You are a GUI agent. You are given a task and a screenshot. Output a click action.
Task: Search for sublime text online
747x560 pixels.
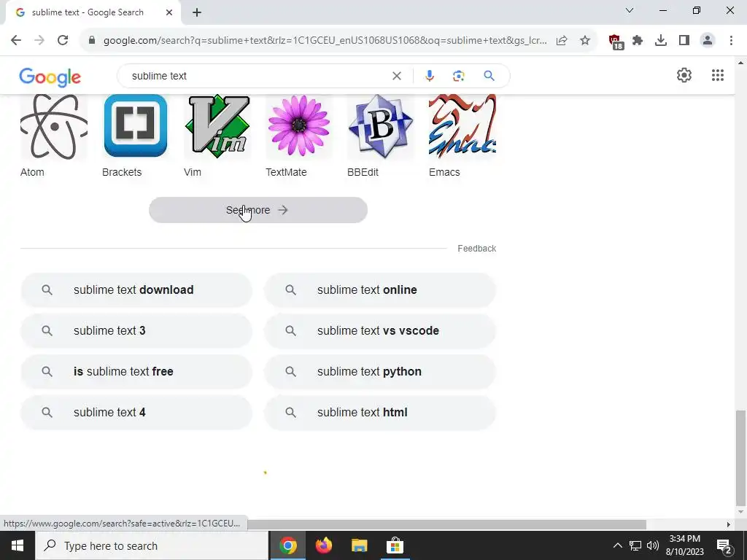point(379,290)
